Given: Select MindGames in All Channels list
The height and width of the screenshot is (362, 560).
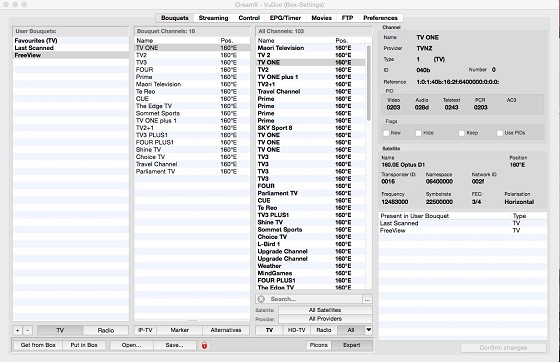Looking at the screenshot, I should tap(311, 273).
